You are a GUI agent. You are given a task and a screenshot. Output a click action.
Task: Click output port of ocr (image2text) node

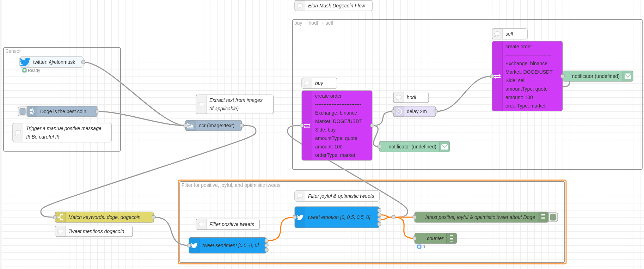pos(242,126)
